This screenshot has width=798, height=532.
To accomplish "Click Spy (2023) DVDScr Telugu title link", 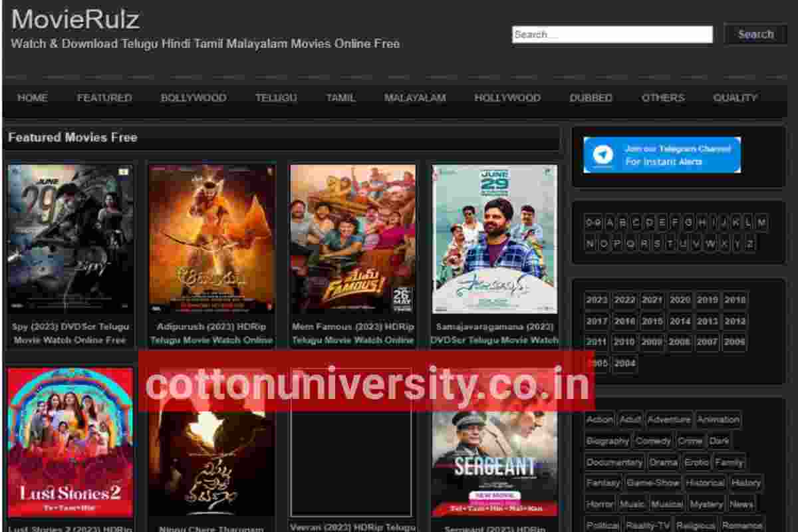I will pos(70,333).
